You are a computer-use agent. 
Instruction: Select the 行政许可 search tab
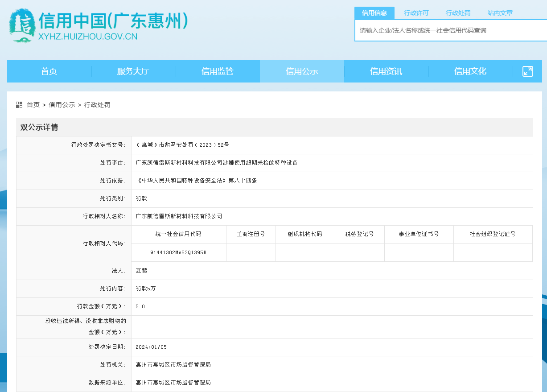pyautogui.click(x=416, y=13)
